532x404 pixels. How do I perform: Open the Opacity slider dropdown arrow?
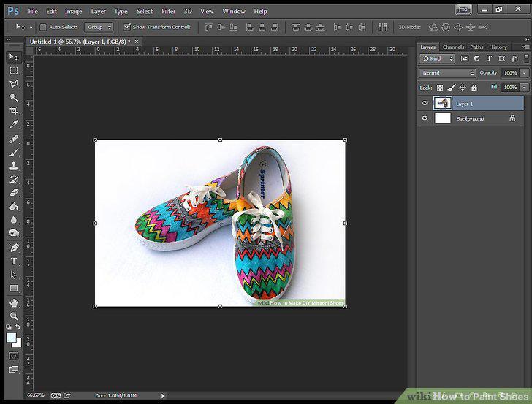(525, 73)
